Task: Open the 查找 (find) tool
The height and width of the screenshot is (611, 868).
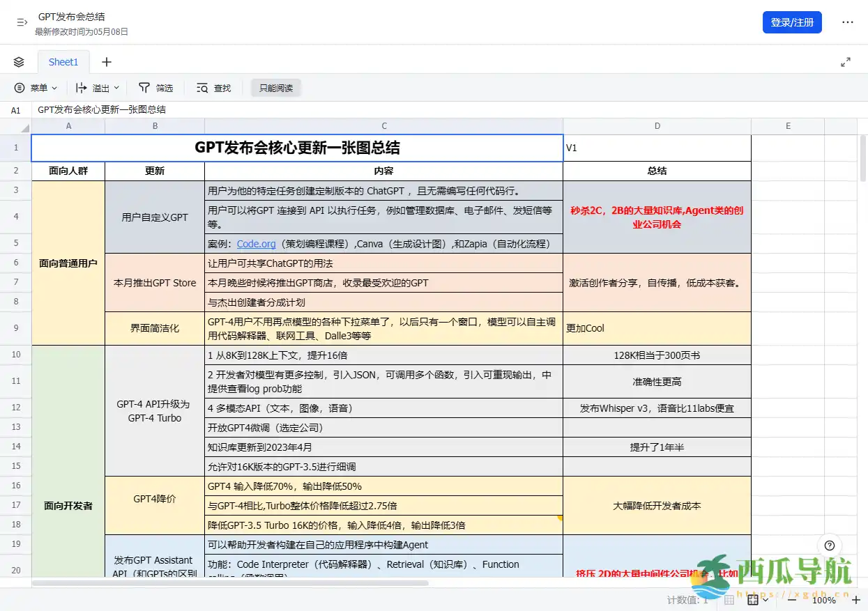Action: click(x=212, y=88)
